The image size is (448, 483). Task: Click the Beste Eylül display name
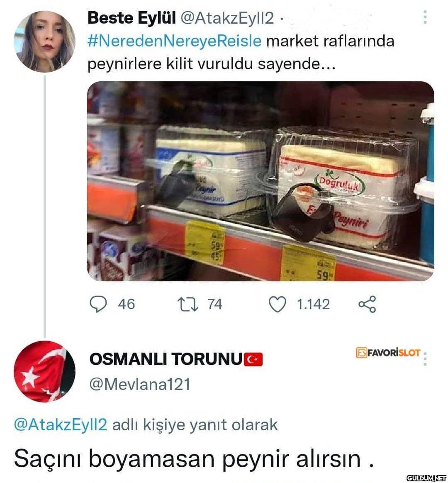[132, 18]
